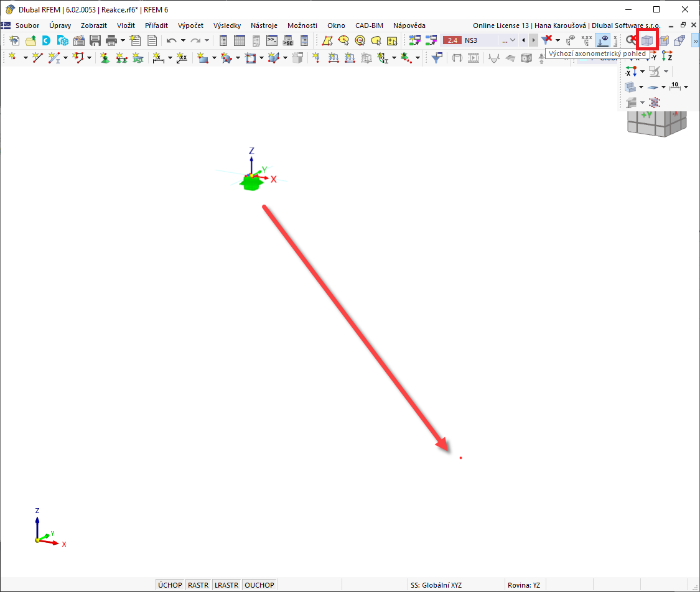Select the green nodal support in model
The width and height of the screenshot is (700, 592).
click(251, 182)
